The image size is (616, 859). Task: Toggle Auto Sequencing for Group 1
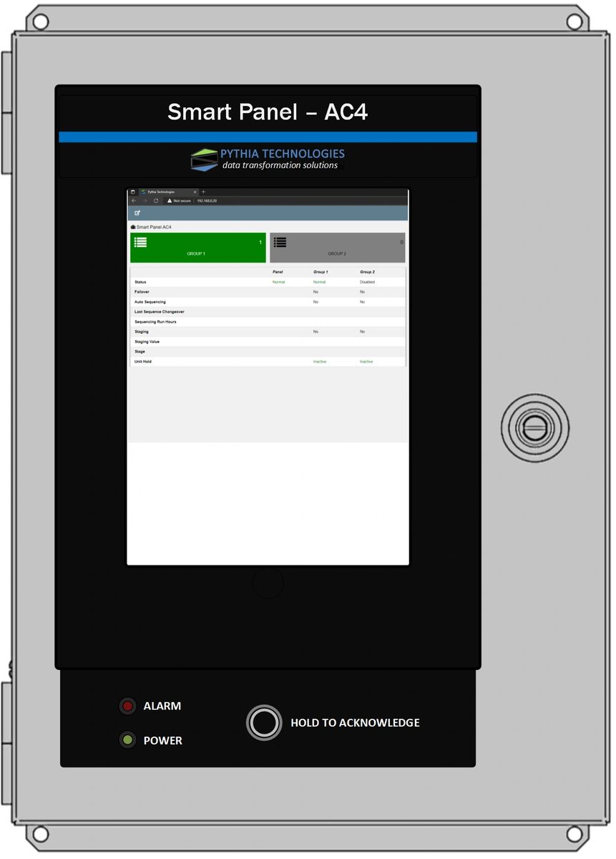315,301
